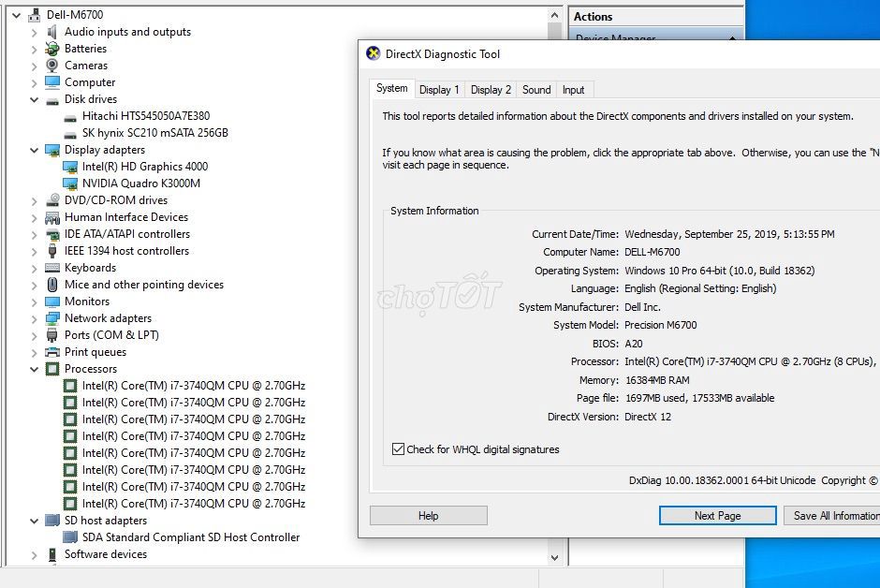Select 'Hitachi HTS545050A7E380' entry

tap(146, 116)
